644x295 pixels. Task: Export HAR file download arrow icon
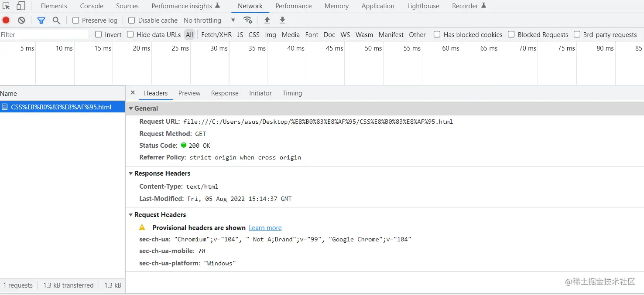(282, 20)
